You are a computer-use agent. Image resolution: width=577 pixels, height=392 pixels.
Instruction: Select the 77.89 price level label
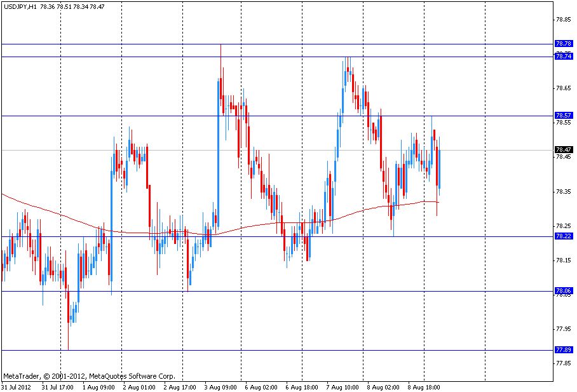[563, 350]
